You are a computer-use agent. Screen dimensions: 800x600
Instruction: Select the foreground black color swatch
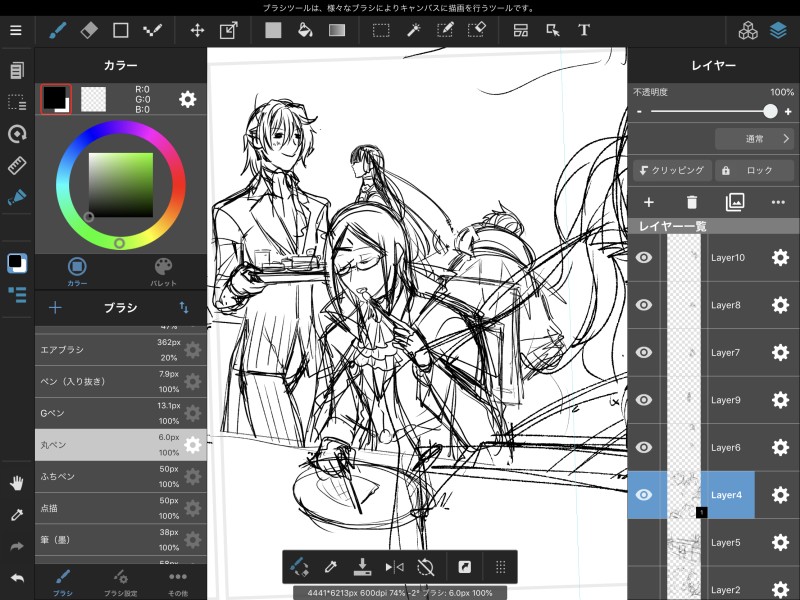(x=56, y=98)
